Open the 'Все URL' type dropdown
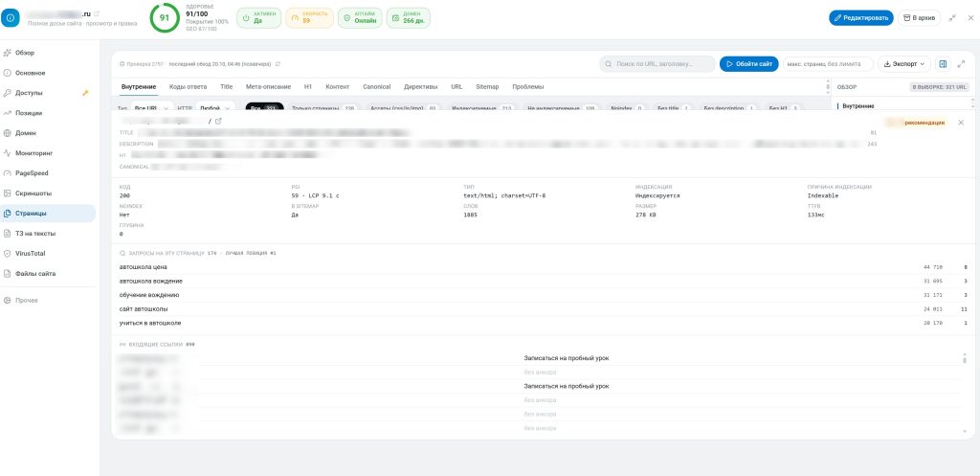 point(152,107)
